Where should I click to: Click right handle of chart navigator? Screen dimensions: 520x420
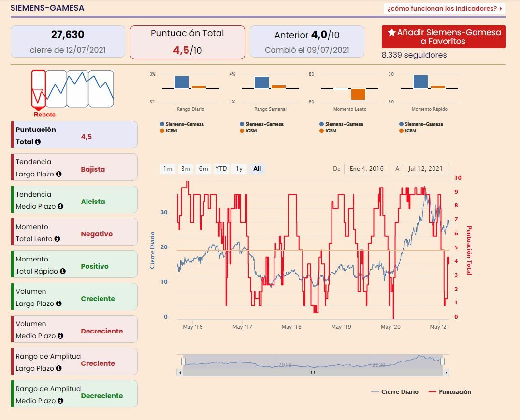[x=442, y=362]
